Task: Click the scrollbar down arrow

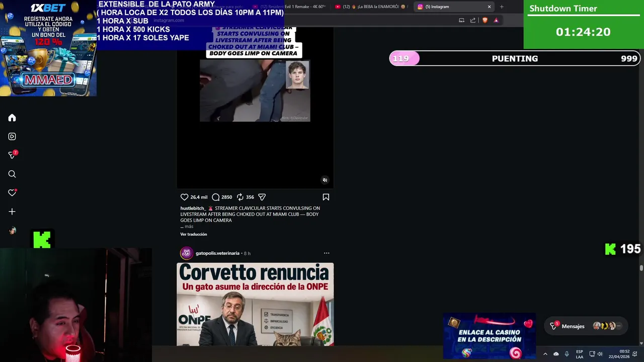Action: click(x=641, y=343)
